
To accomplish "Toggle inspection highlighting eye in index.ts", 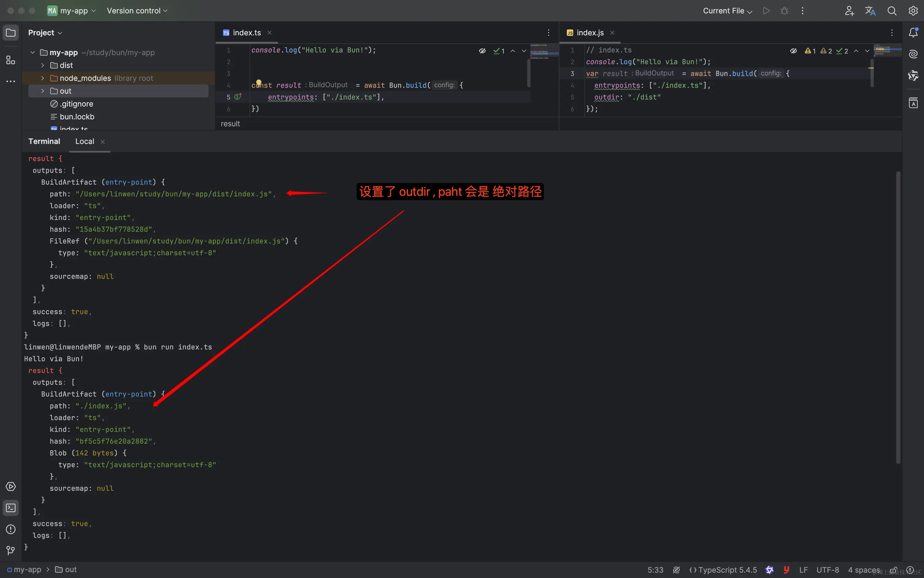I will pos(482,51).
